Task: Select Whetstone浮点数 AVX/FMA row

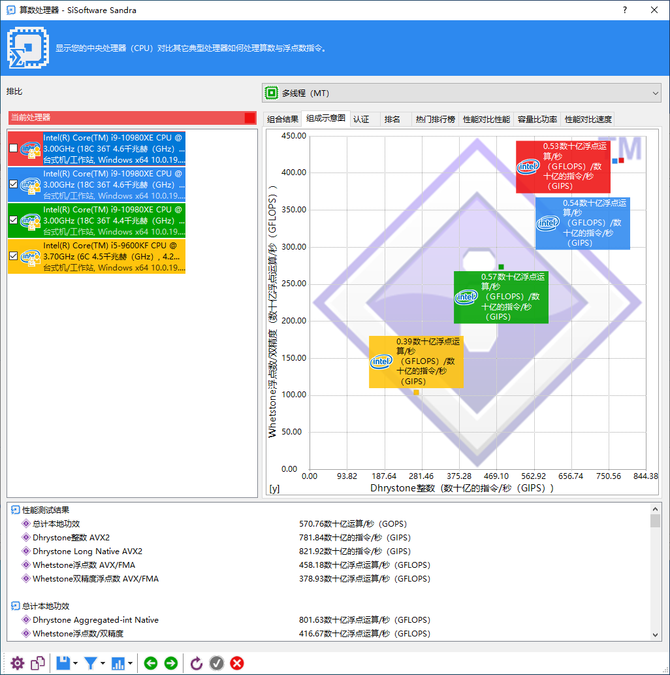Action: click(x=84, y=565)
